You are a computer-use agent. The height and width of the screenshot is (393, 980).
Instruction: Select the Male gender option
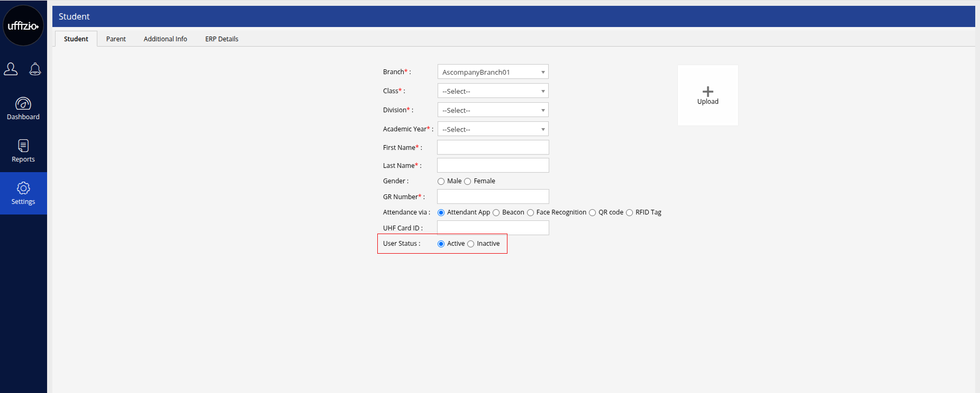(441, 181)
